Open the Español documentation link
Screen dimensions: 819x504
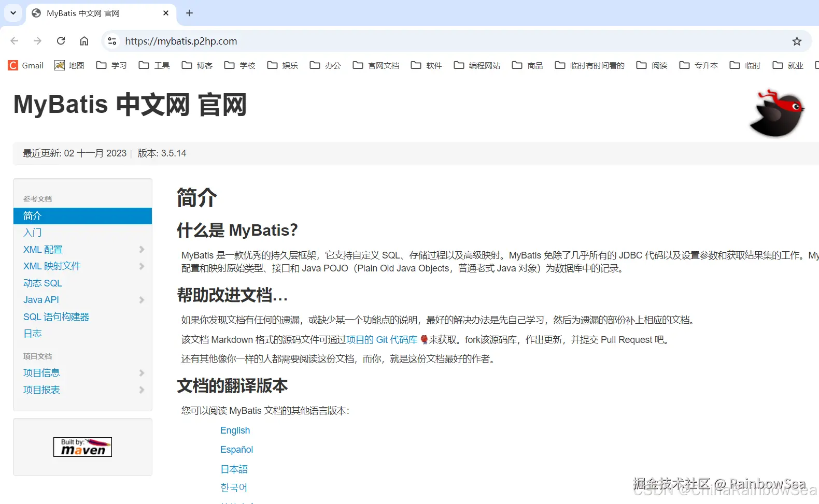click(x=236, y=450)
